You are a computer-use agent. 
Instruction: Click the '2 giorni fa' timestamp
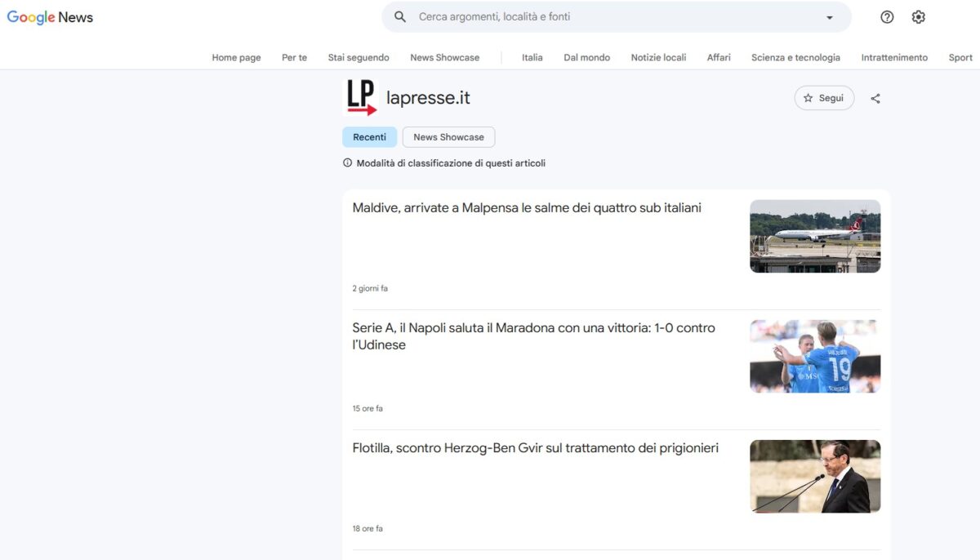pyautogui.click(x=370, y=288)
